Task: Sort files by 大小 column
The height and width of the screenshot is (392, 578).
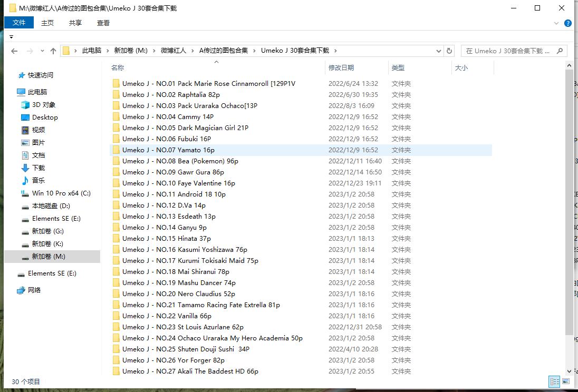Action: pyautogui.click(x=461, y=67)
